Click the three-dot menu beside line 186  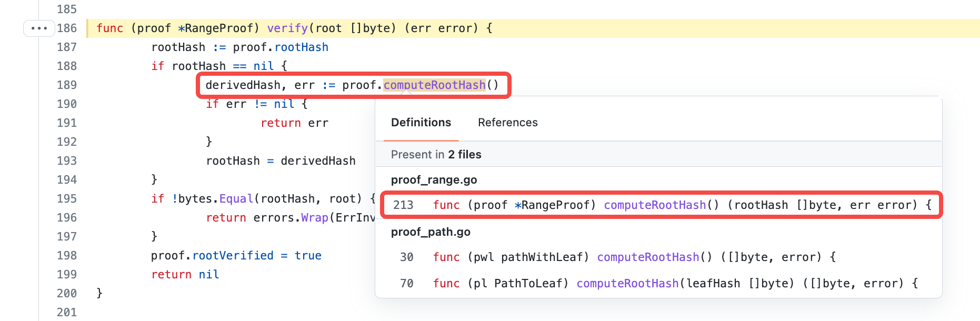point(39,28)
